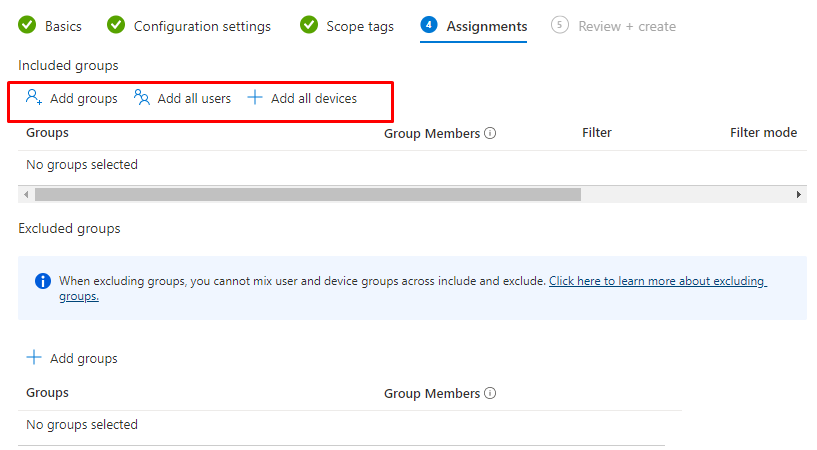Select the Assignments step tab

(486, 26)
